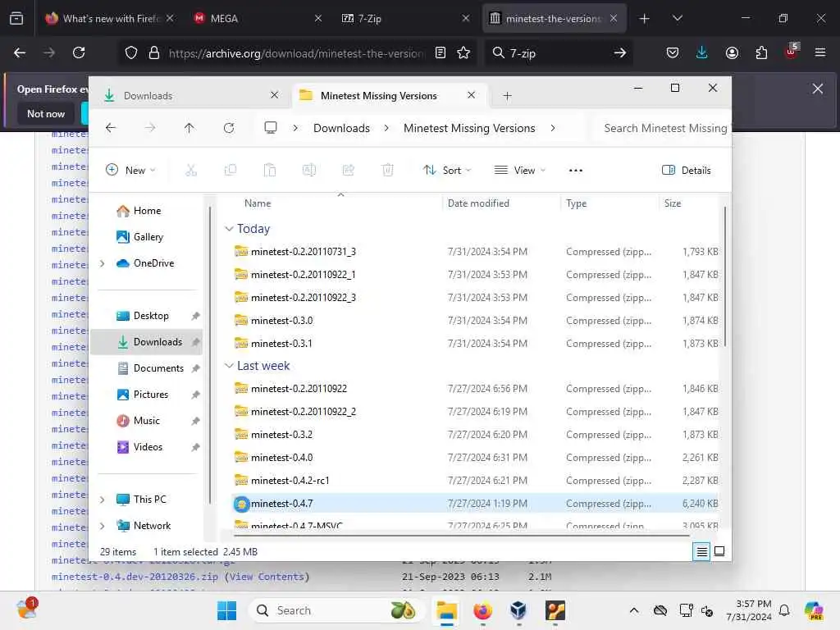Close the Minetest Missing Versions tab
This screenshot has height=630, width=840.
click(x=471, y=95)
